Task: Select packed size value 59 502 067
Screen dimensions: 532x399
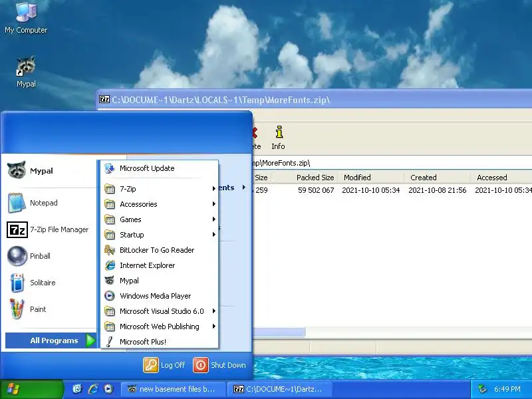Action: point(316,190)
